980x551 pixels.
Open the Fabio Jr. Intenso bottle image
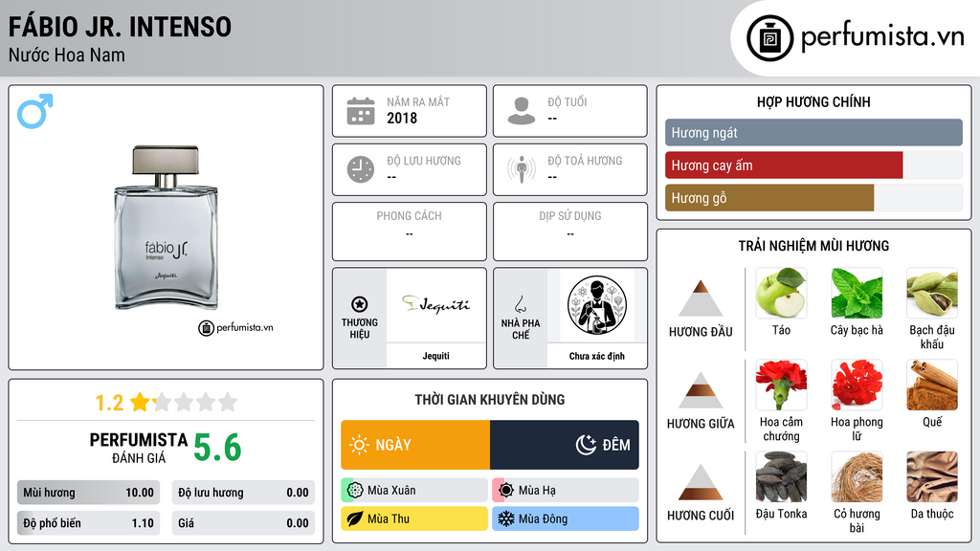[166, 228]
